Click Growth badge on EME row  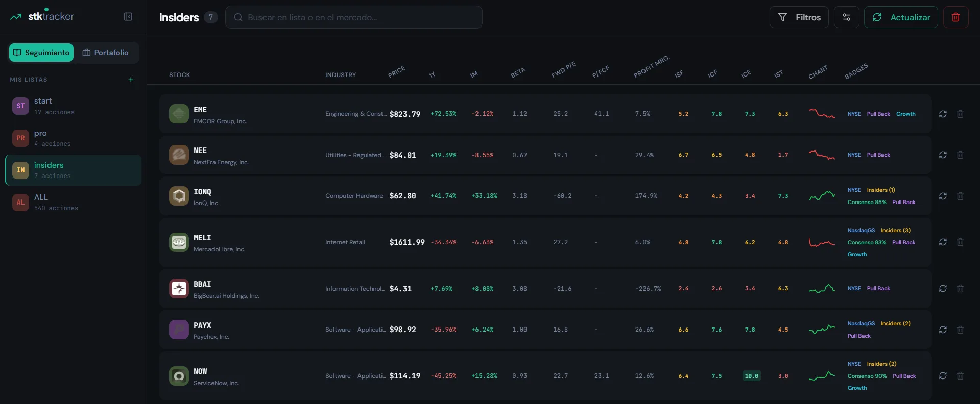906,114
